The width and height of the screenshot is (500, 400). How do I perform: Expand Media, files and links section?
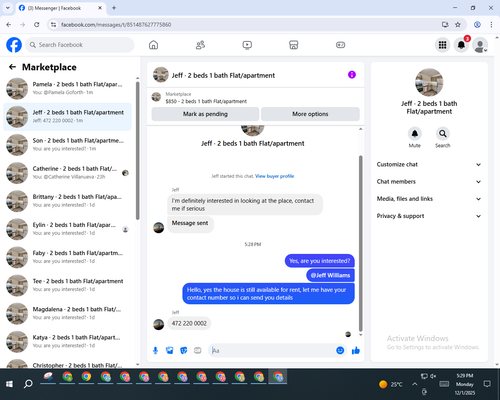(x=429, y=199)
